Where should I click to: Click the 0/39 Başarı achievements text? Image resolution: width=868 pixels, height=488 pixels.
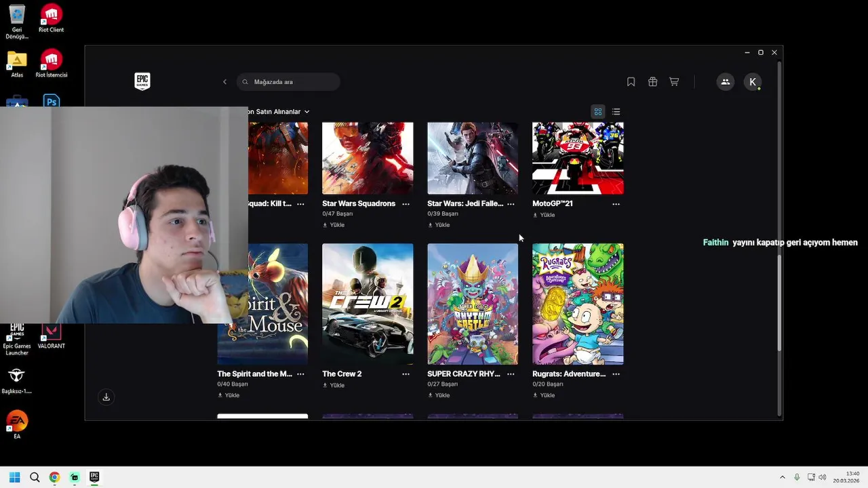(443, 214)
